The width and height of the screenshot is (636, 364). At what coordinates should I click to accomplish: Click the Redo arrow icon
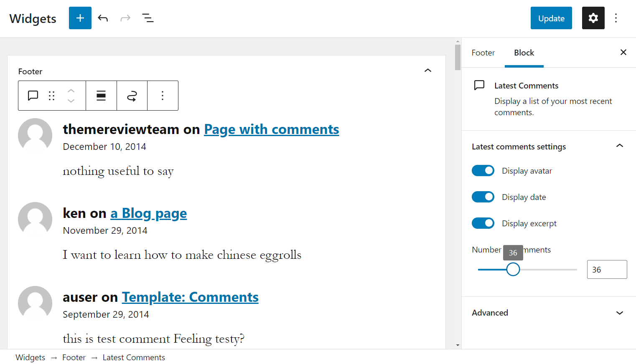pyautogui.click(x=125, y=18)
